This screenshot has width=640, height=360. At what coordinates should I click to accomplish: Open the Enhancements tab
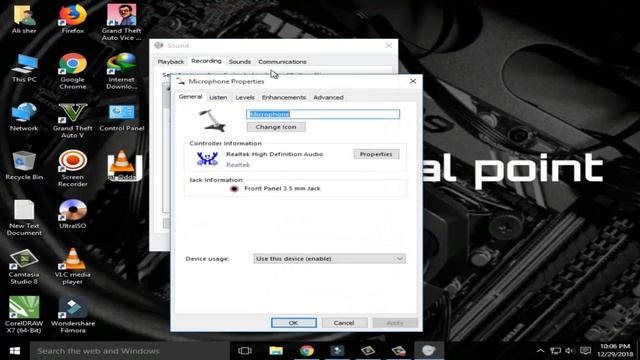[284, 97]
